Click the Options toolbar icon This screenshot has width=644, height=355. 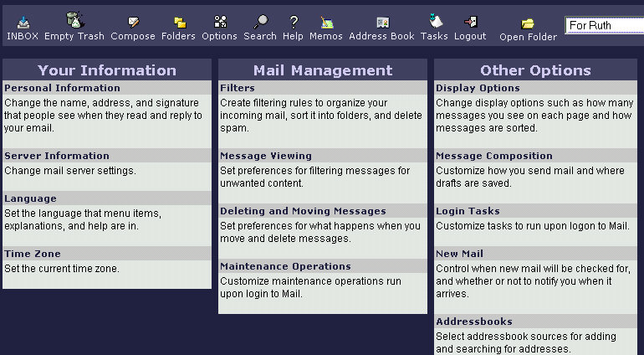pos(219,23)
